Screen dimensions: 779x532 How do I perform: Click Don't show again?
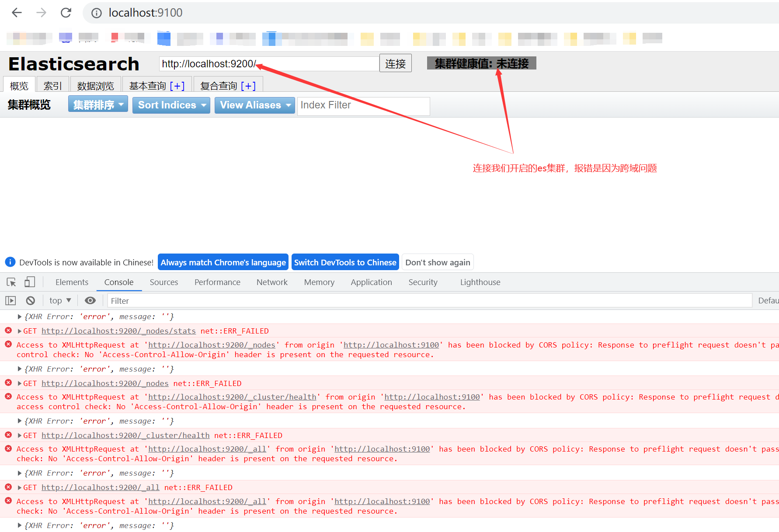pyautogui.click(x=438, y=262)
